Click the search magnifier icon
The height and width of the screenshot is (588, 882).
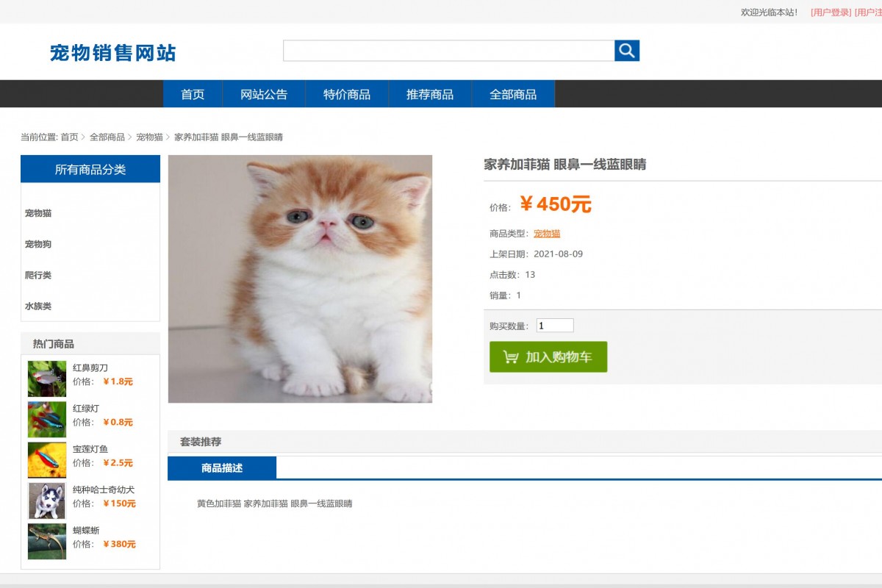point(627,50)
